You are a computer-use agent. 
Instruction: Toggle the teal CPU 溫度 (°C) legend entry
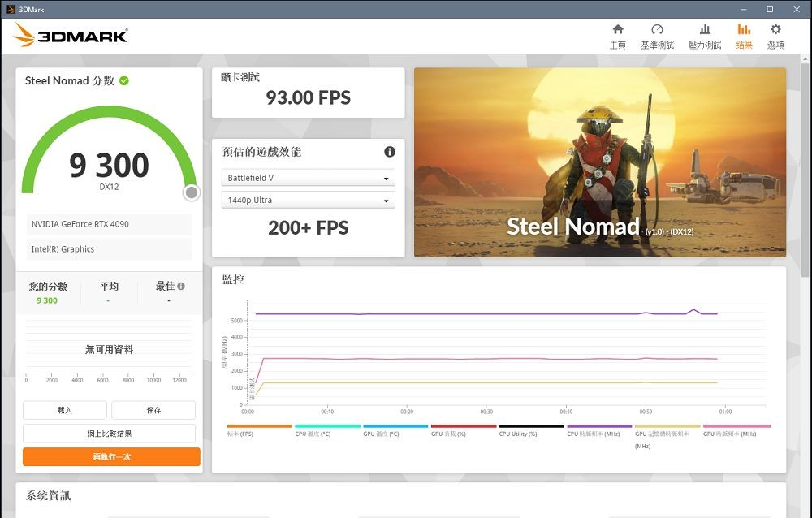327,431
